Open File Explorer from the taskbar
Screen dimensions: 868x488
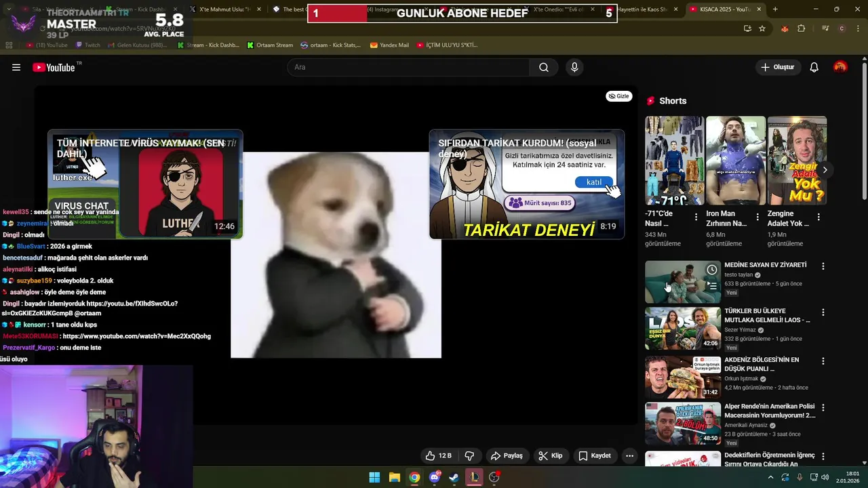(395, 477)
